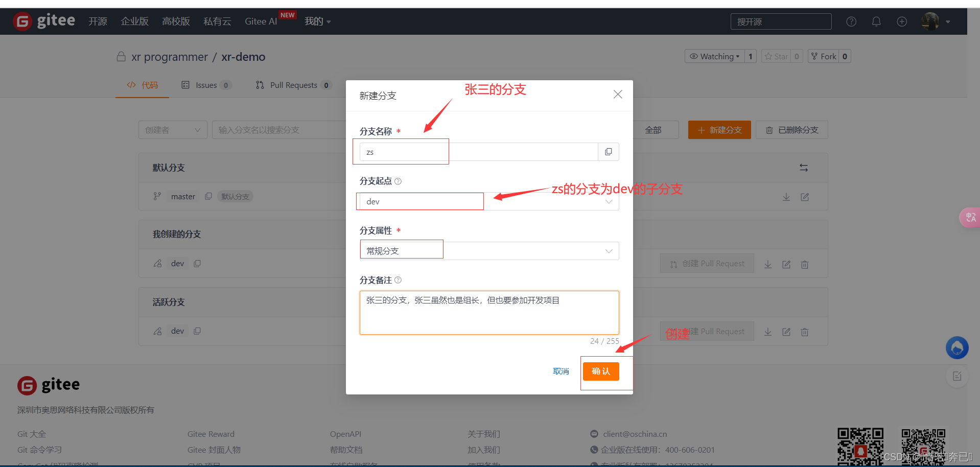Focus the 分支名称 input field
This screenshot has width=980, height=467.
479,152
